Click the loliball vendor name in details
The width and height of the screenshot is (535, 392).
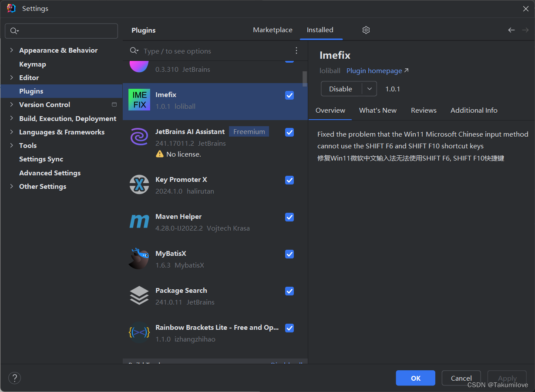point(331,70)
